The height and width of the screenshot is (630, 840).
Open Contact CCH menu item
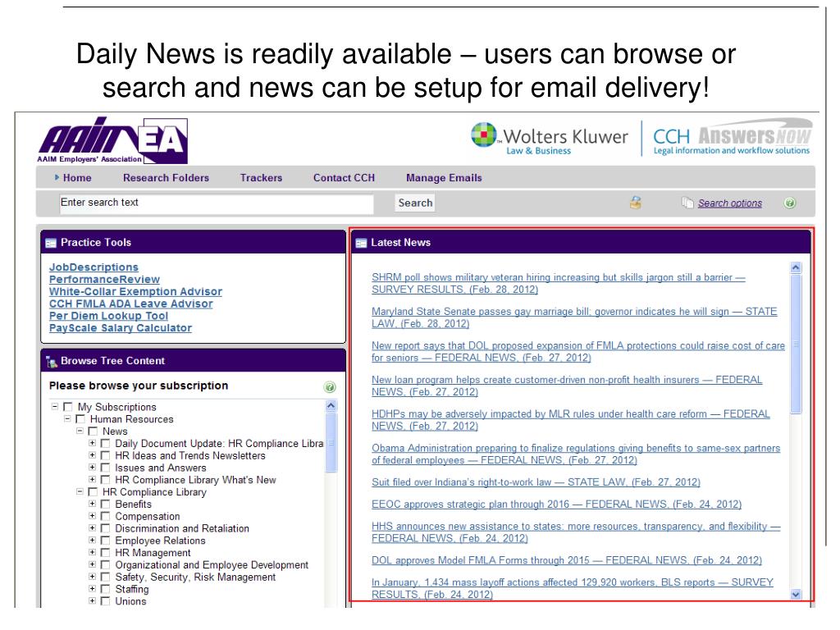click(344, 178)
